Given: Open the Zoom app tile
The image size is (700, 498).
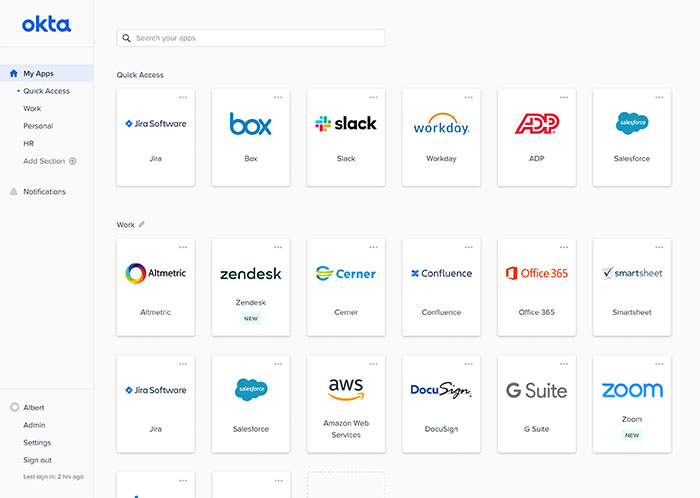Looking at the screenshot, I should click(632, 404).
